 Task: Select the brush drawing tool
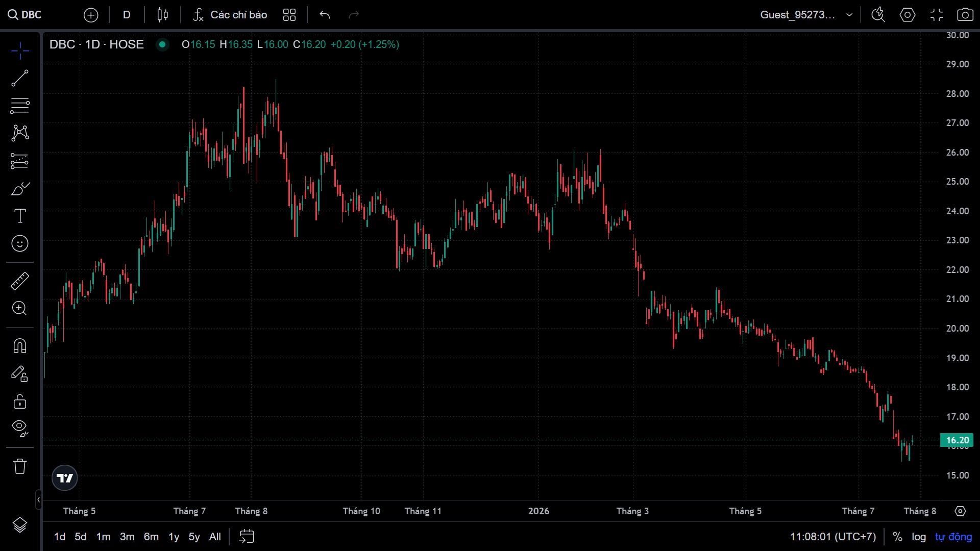pos(20,189)
